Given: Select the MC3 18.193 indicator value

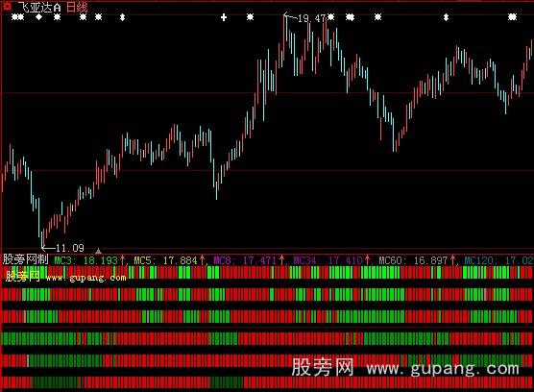Looking at the screenshot, I should coord(89,260).
